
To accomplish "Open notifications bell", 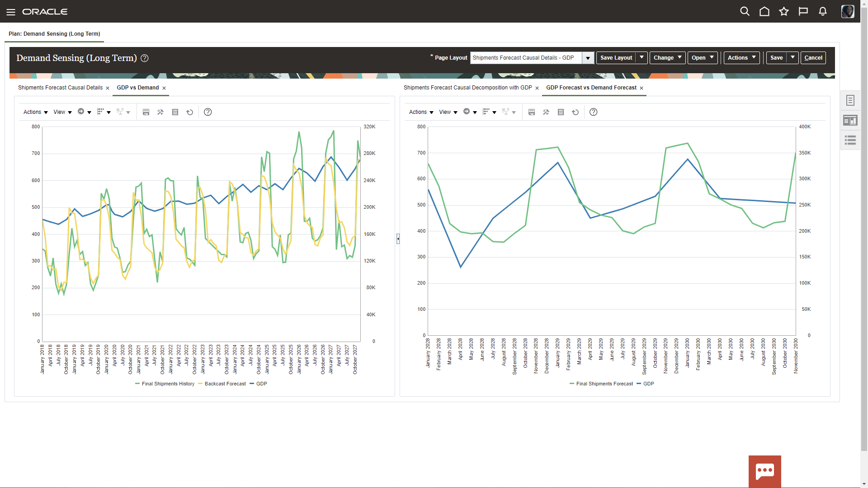I will coord(823,12).
